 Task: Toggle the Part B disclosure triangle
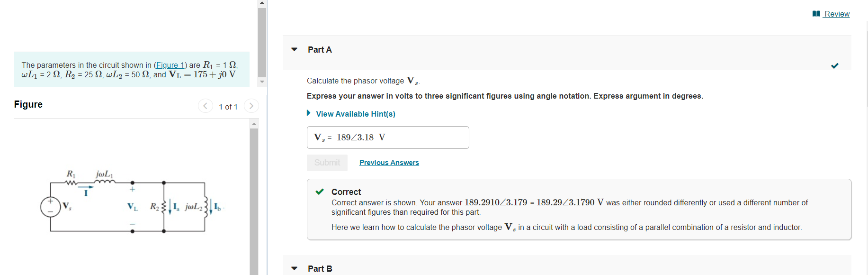coord(294,268)
